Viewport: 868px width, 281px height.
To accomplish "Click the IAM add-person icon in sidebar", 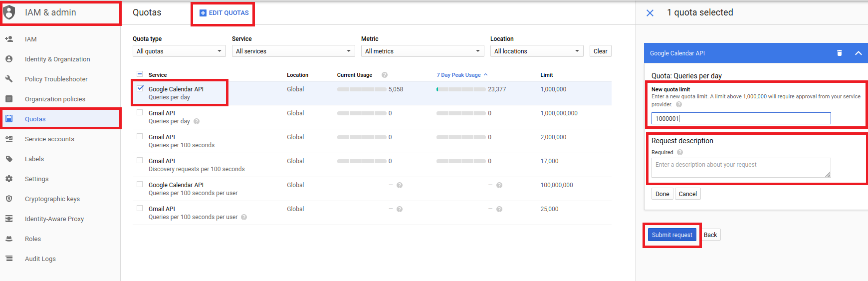I will (x=9, y=39).
